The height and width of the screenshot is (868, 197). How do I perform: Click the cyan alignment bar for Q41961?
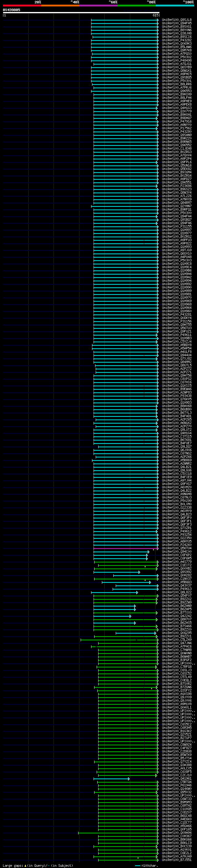coord(111,779)
